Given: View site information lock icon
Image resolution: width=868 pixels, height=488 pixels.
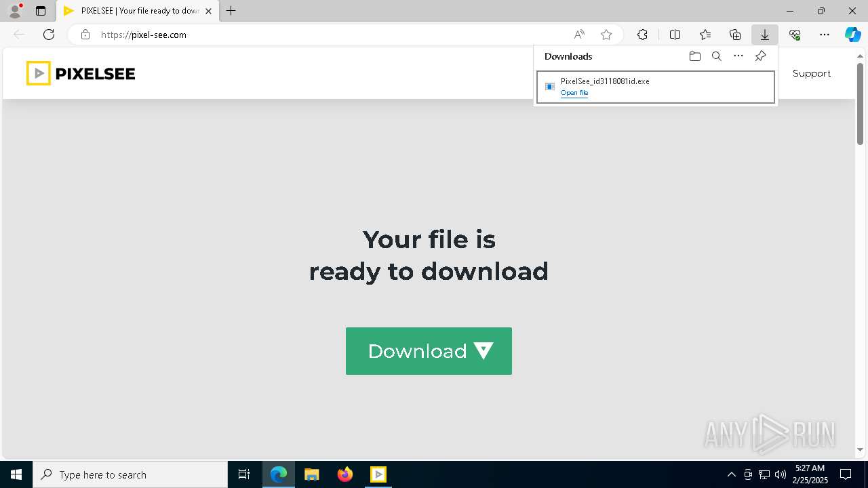Looking at the screenshot, I should pyautogui.click(x=85, y=35).
